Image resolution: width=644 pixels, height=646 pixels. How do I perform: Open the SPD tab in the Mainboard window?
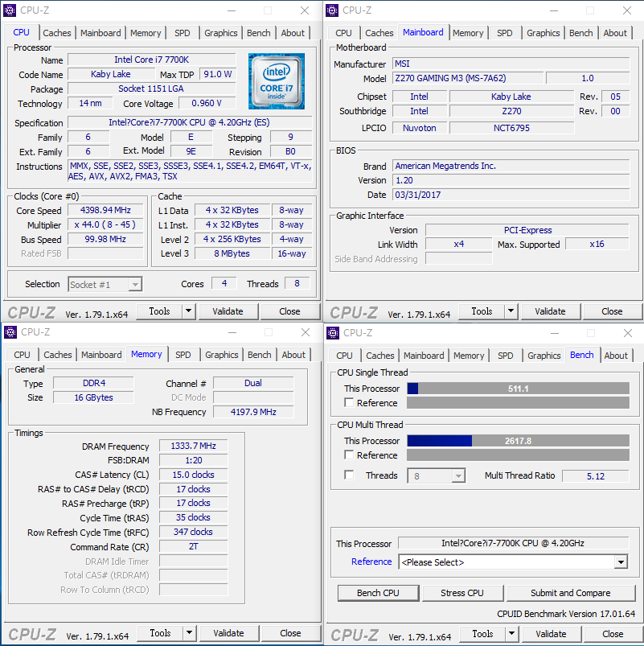pyautogui.click(x=504, y=33)
